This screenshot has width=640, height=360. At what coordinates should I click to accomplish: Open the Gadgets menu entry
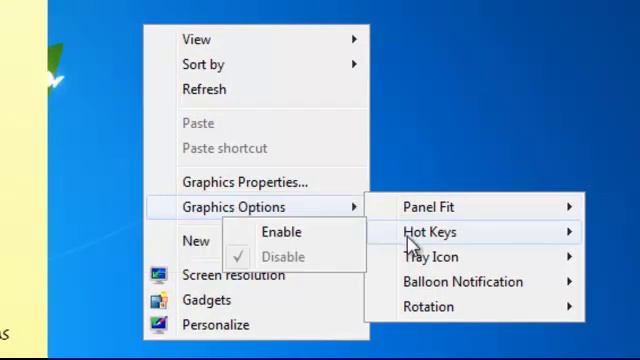click(257, 300)
